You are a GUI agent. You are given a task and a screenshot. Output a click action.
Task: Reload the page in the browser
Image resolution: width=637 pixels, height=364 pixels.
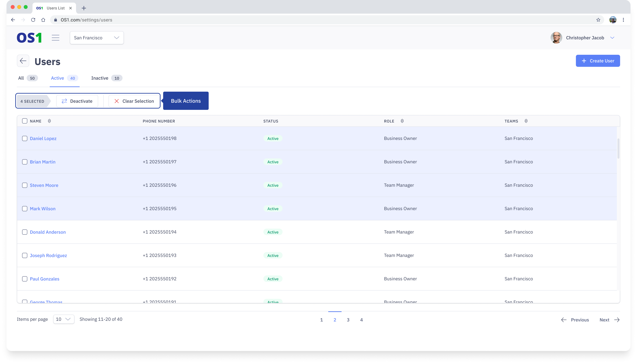click(x=33, y=20)
